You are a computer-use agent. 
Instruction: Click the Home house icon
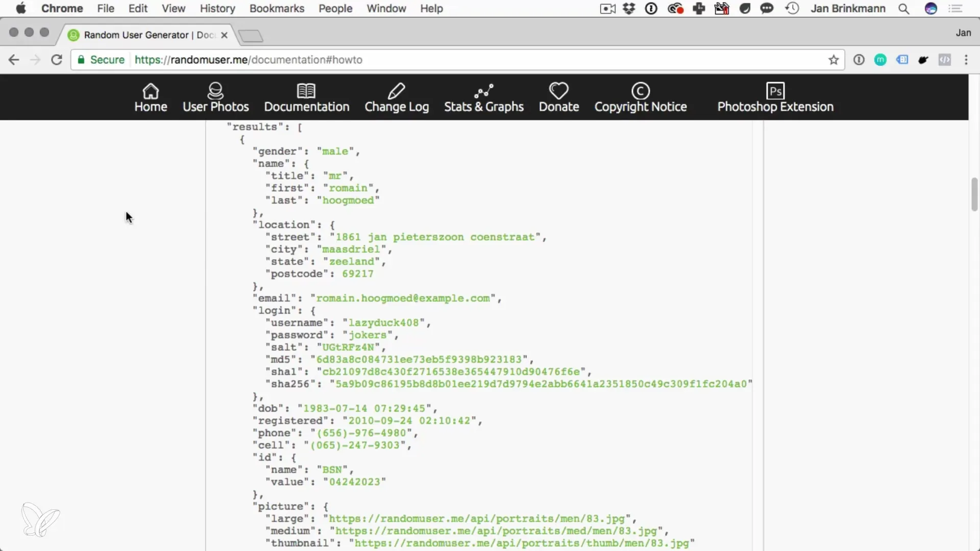click(151, 91)
